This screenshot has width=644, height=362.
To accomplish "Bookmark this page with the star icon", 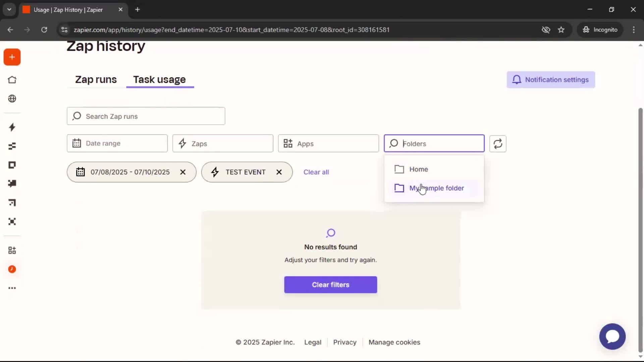I will [x=561, y=29].
